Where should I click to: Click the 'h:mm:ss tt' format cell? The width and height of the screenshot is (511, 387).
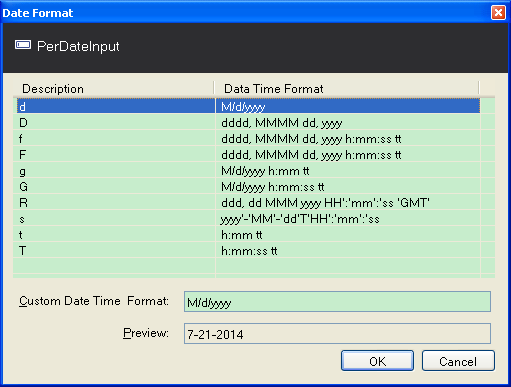(348, 251)
